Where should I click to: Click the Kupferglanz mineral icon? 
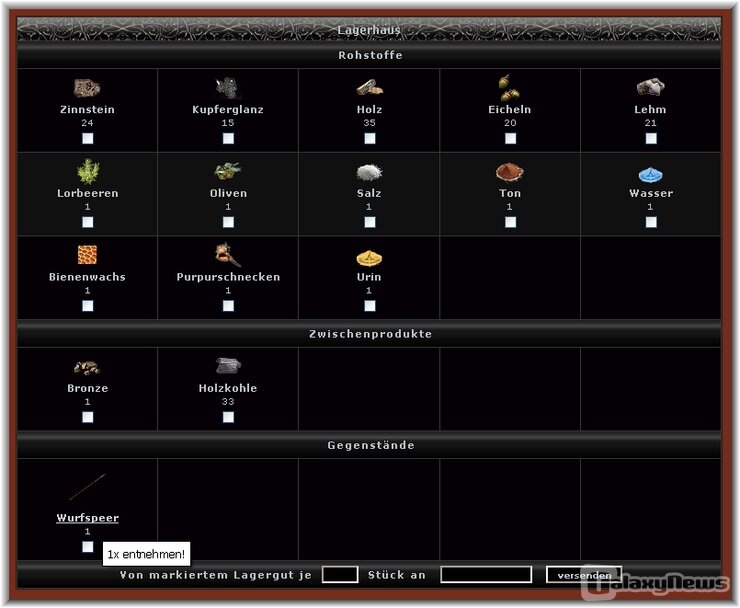(x=228, y=88)
